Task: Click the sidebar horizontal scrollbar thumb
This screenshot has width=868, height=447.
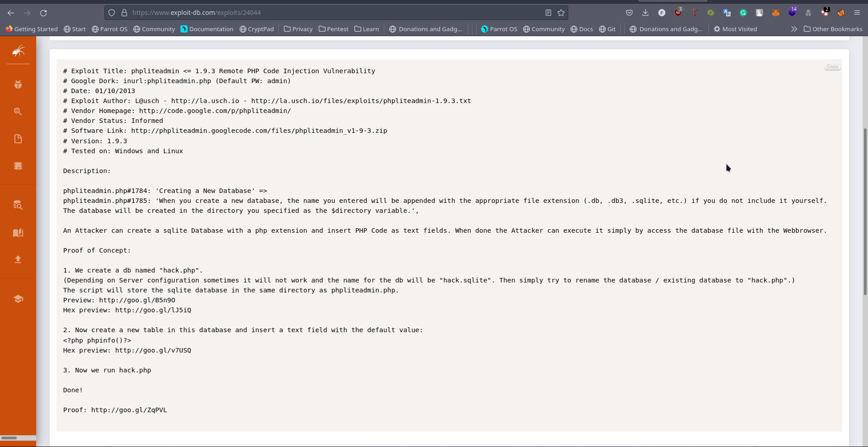Action: [9, 438]
